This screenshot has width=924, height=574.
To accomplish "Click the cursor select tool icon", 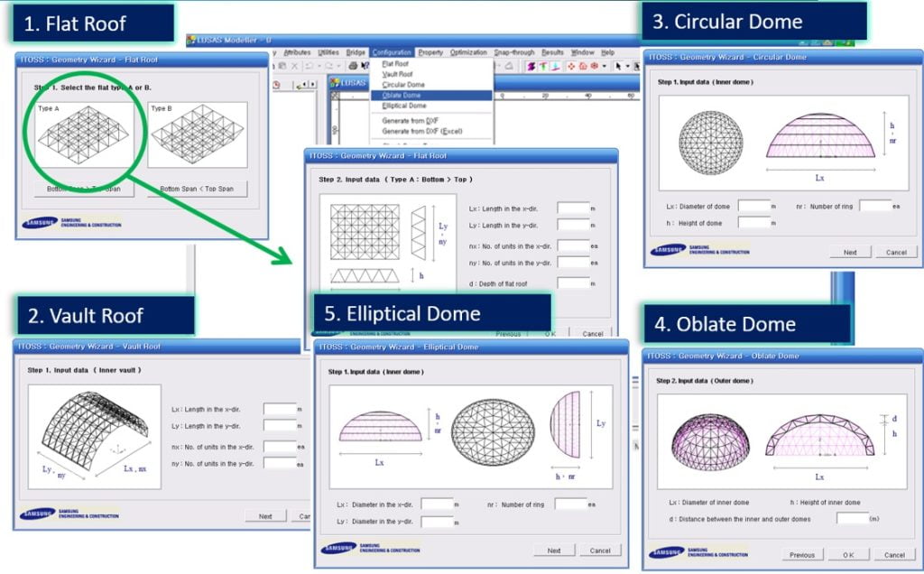I will (619, 66).
